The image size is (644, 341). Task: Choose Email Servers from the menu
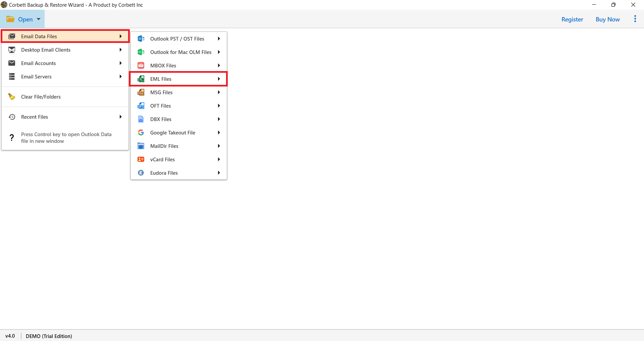click(x=65, y=76)
